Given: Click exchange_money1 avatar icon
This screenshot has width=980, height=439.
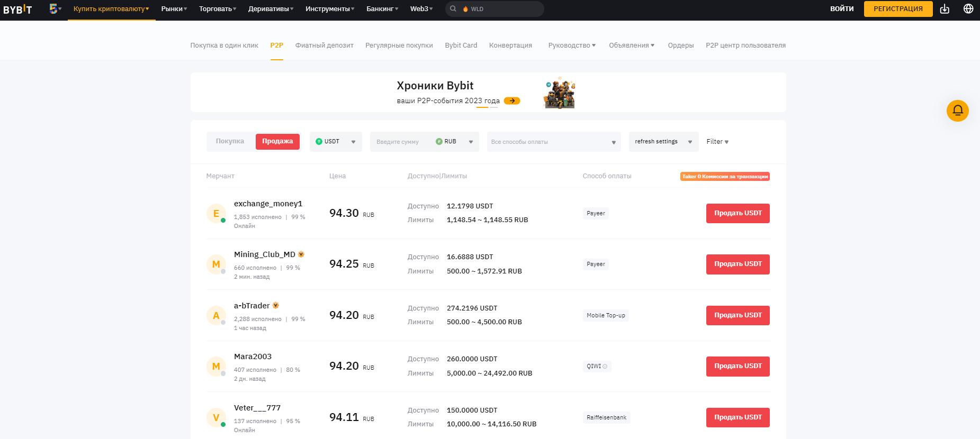Looking at the screenshot, I should click(x=216, y=213).
